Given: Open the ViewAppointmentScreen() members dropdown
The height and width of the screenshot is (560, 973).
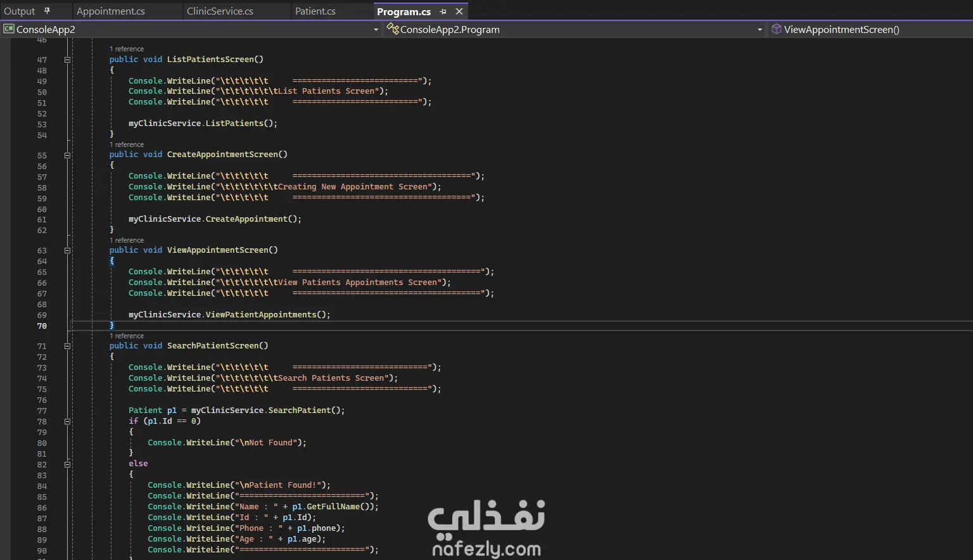Looking at the screenshot, I should click(871, 29).
